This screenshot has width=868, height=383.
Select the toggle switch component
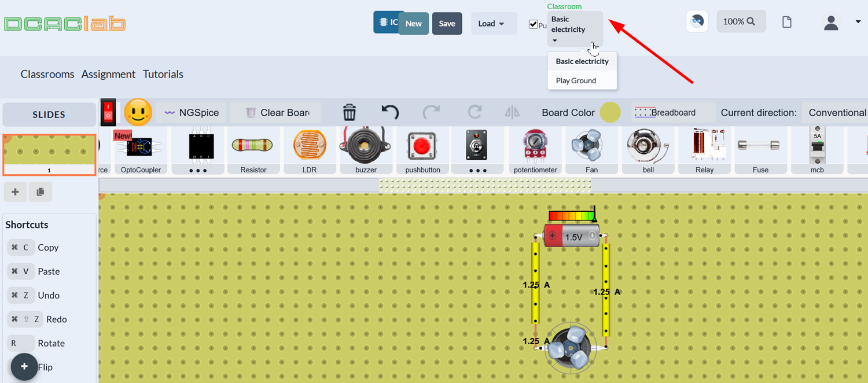click(x=477, y=145)
